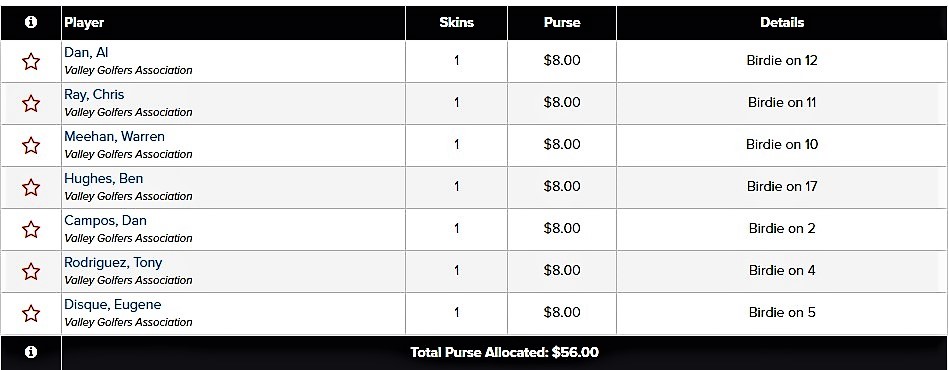Click the info icon in the footer row
949x370 pixels.
point(31,352)
